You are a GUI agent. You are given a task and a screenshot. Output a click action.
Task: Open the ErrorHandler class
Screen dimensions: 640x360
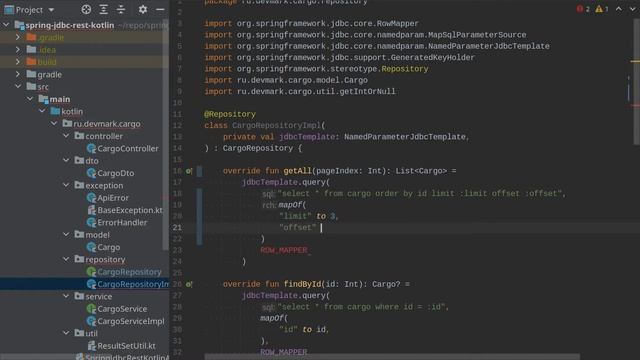(x=122, y=222)
